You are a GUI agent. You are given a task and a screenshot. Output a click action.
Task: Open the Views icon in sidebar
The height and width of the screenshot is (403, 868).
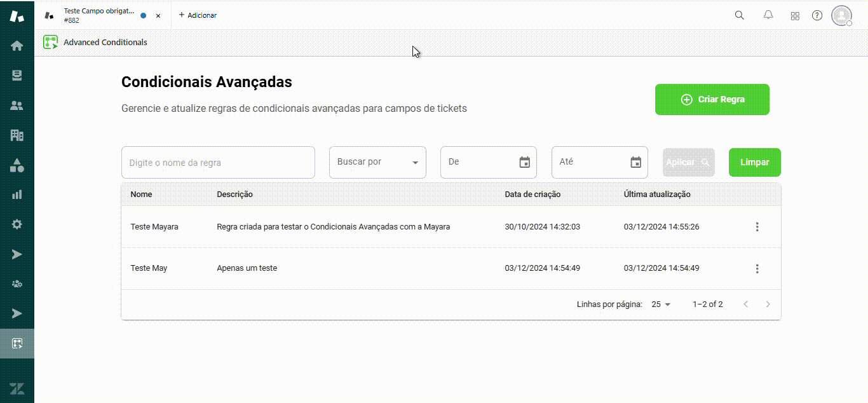17,76
